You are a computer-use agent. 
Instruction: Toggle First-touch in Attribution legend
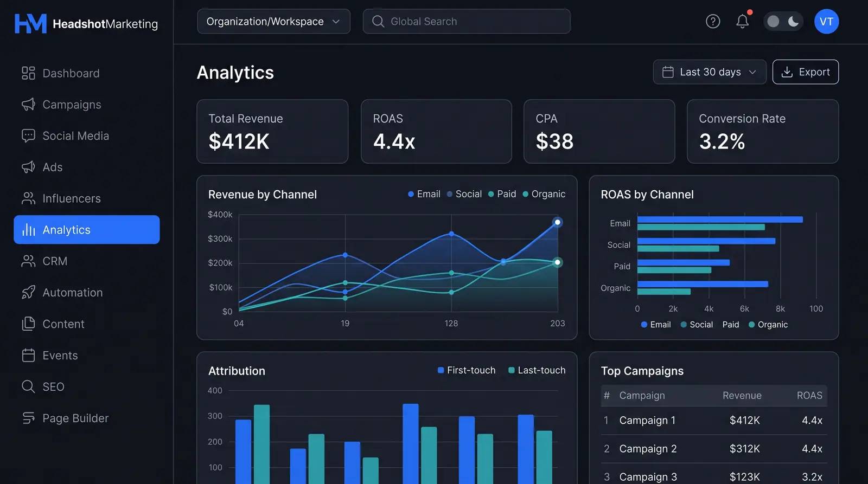coord(467,370)
